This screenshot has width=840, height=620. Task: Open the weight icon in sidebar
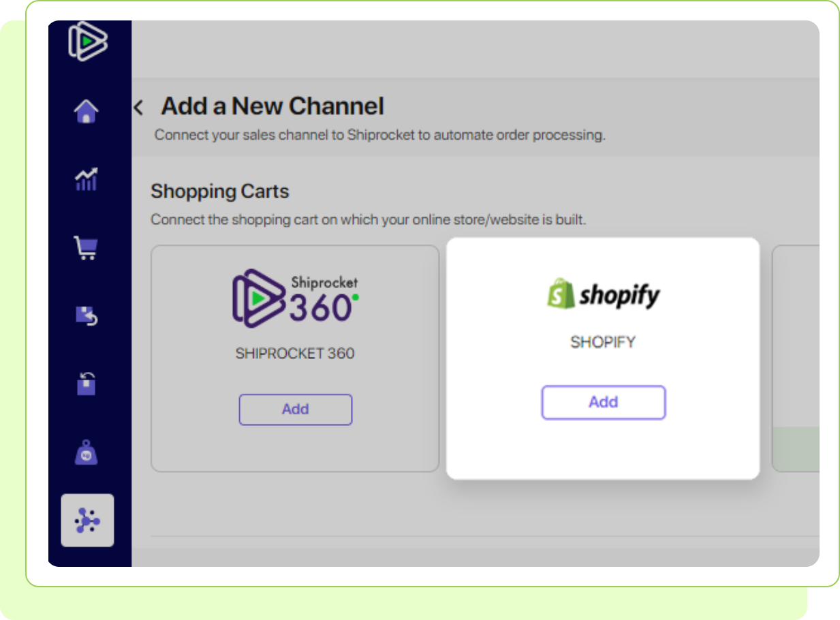tap(87, 452)
